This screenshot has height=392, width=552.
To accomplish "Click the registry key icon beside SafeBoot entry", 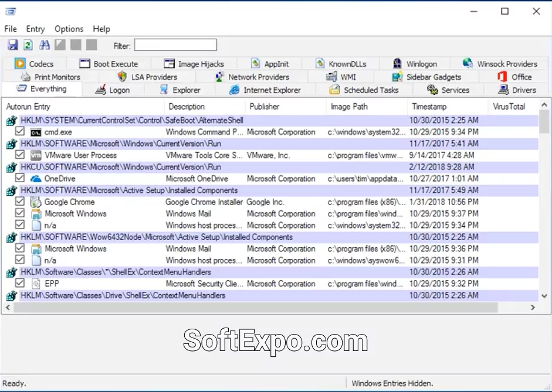I will 12,120.
